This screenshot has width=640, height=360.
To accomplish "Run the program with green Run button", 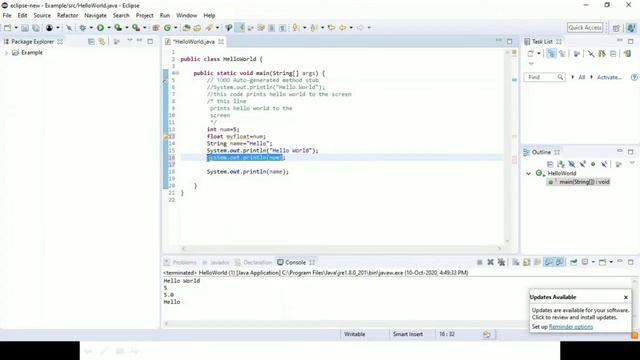I will pos(100,28).
